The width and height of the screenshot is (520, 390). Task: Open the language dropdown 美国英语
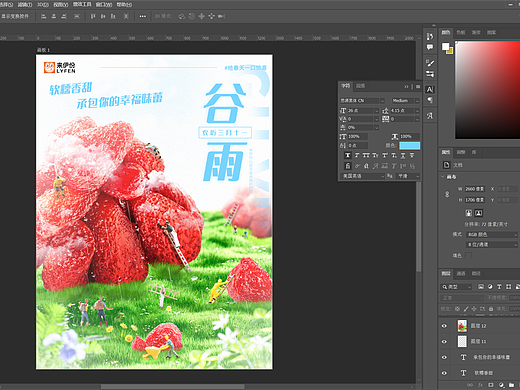point(363,176)
